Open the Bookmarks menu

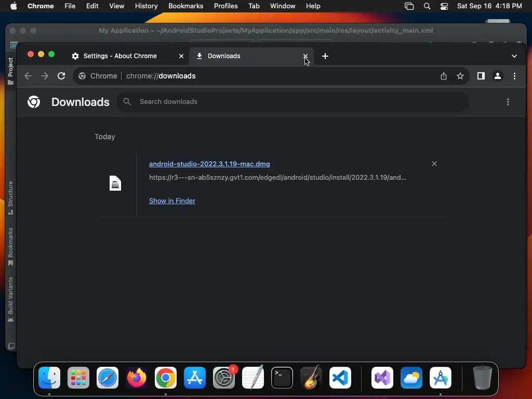(185, 6)
